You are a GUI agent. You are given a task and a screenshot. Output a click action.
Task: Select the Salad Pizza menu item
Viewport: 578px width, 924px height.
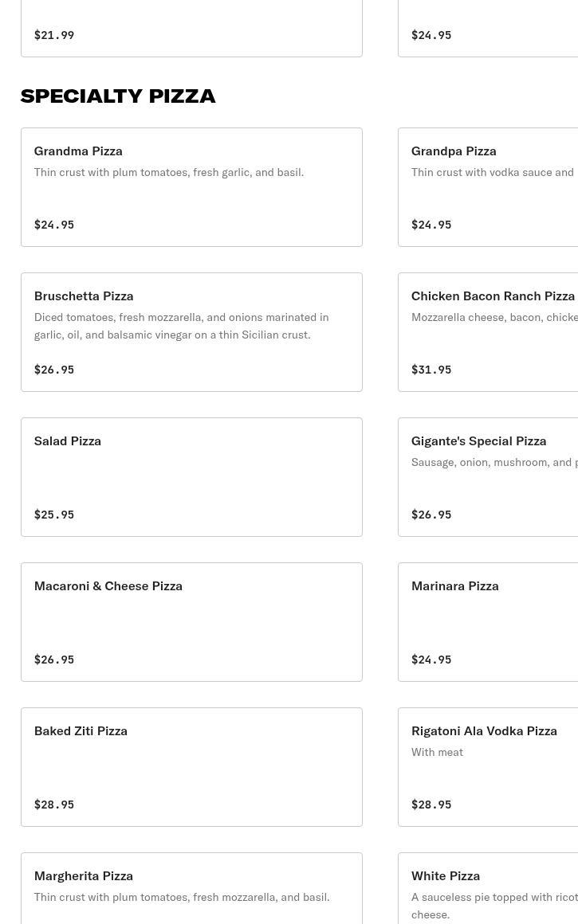[x=191, y=476]
